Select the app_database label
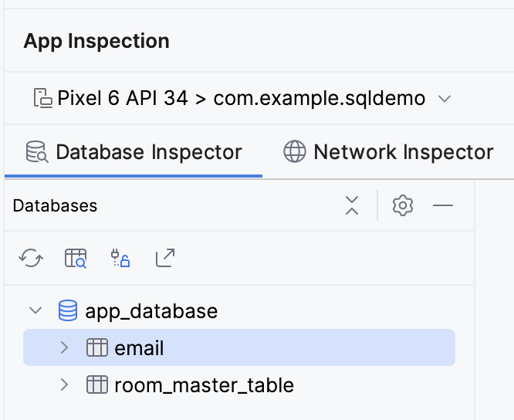Image resolution: width=514 pixels, height=420 pixels. click(x=151, y=311)
